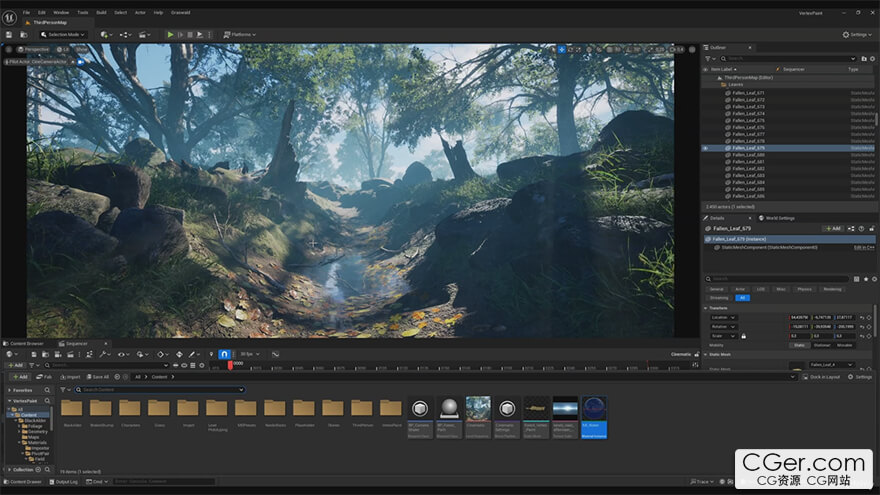Click Save All in Content Browser

point(97,377)
